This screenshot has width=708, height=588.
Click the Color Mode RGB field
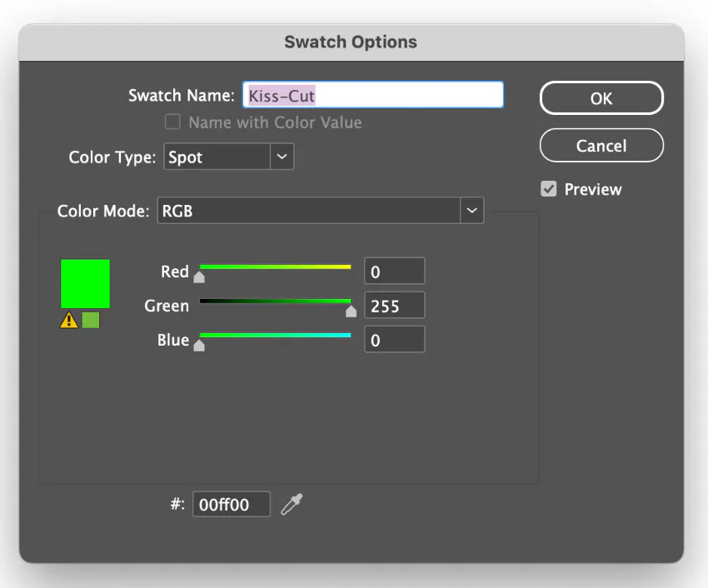pos(308,211)
